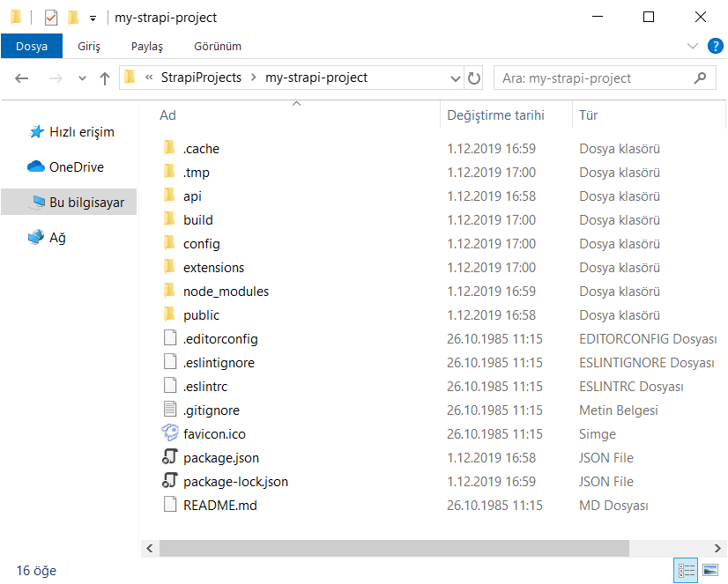The image size is (728, 584).
Task: Select the node_modules folder name
Action: [x=227, y=292]
